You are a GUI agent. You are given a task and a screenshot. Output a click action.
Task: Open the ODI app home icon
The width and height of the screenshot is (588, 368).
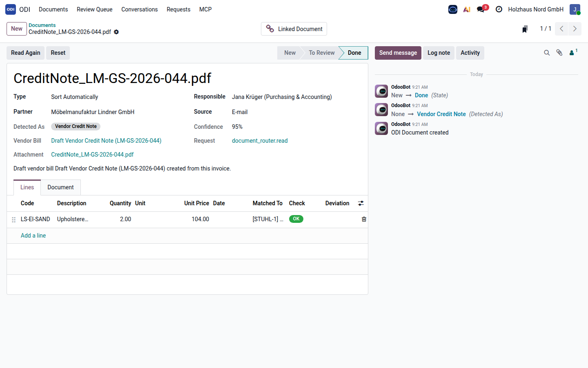point(11,9)
